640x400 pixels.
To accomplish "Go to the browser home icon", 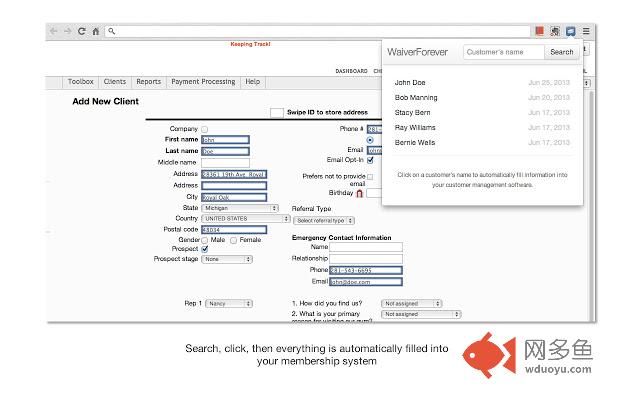I will (96, 31).
